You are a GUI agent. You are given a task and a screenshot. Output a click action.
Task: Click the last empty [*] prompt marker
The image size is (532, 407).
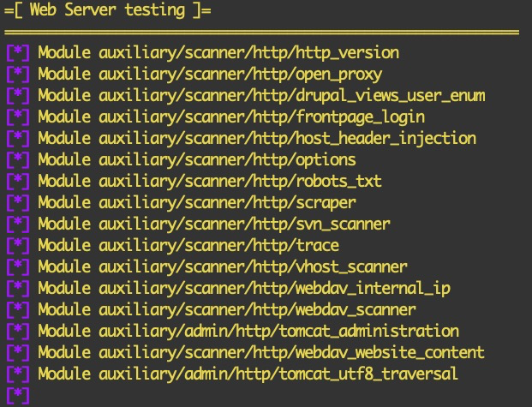18,395
